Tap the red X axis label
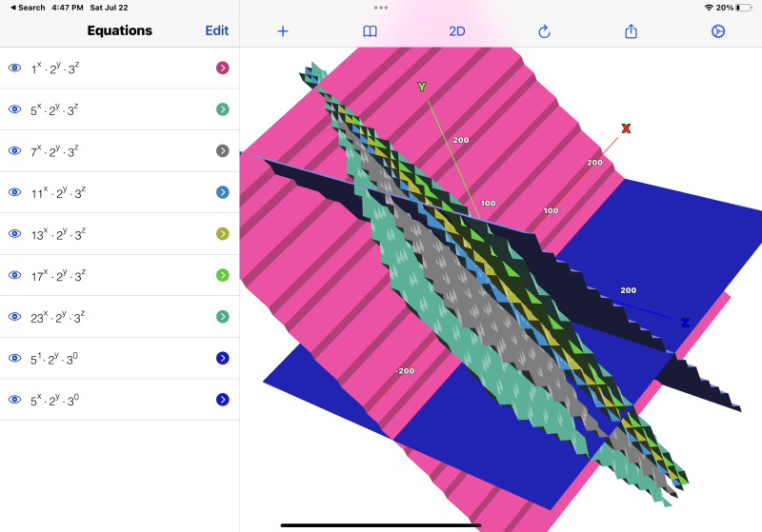Viewport: 762px width, 532px height. pos(626,128)
